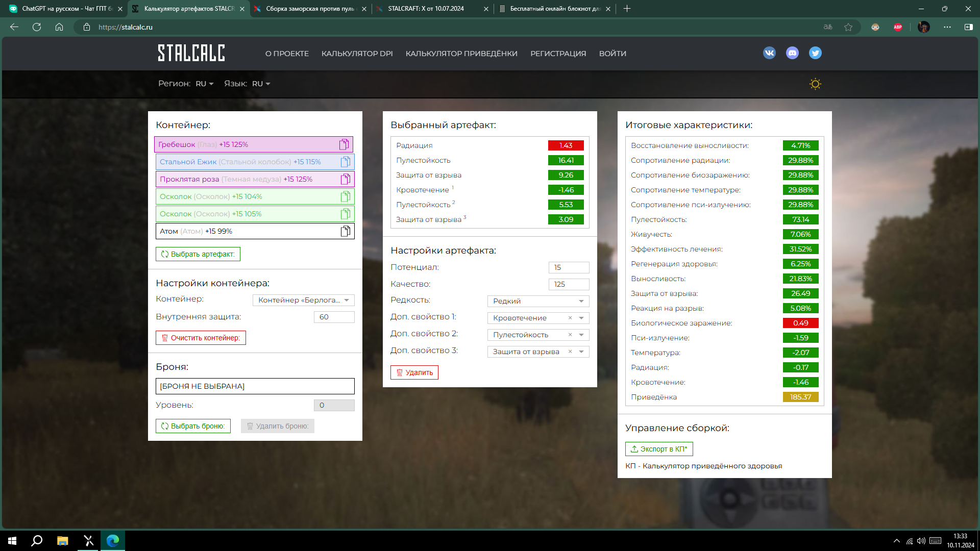
Task: Expand the Регион RU dropdown
Action: pos(205,84)
